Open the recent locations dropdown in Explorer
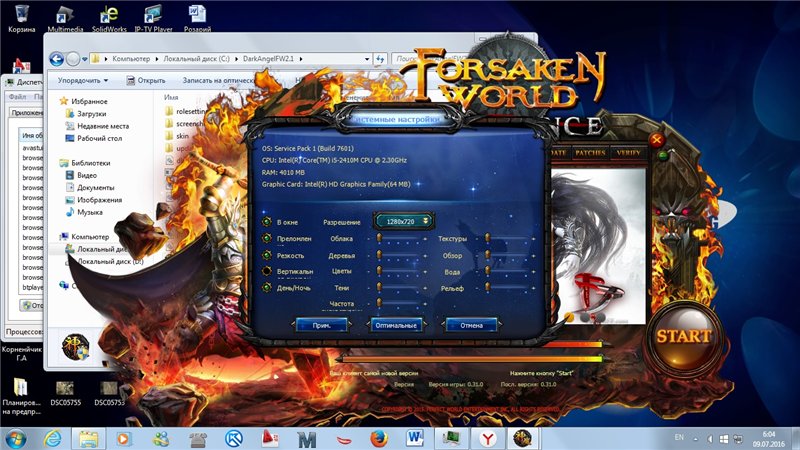 (x=85, y=60)
